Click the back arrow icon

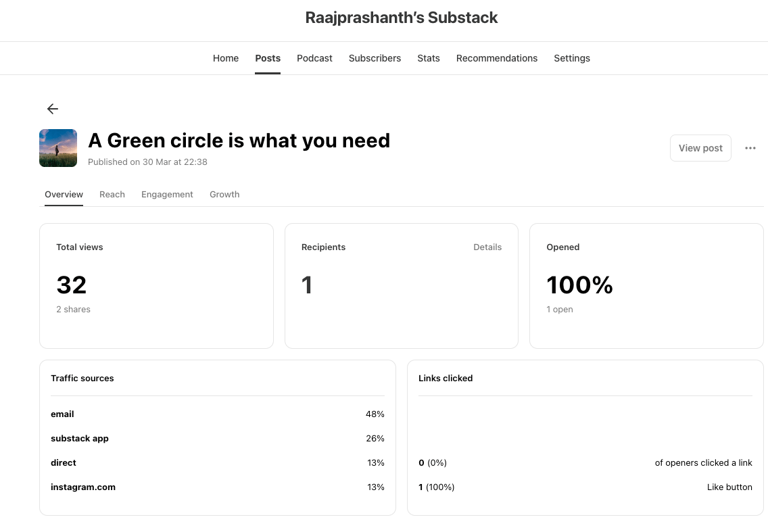(53, 109)
